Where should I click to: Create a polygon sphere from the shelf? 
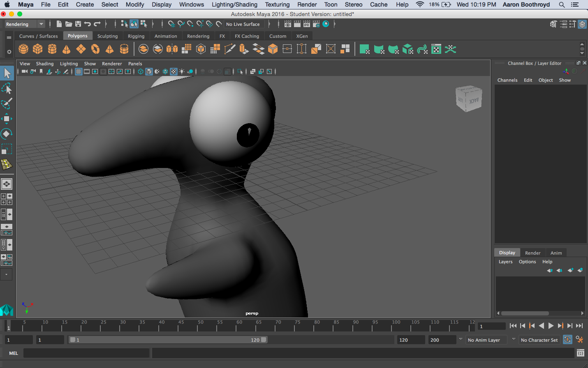pos(23,49)
